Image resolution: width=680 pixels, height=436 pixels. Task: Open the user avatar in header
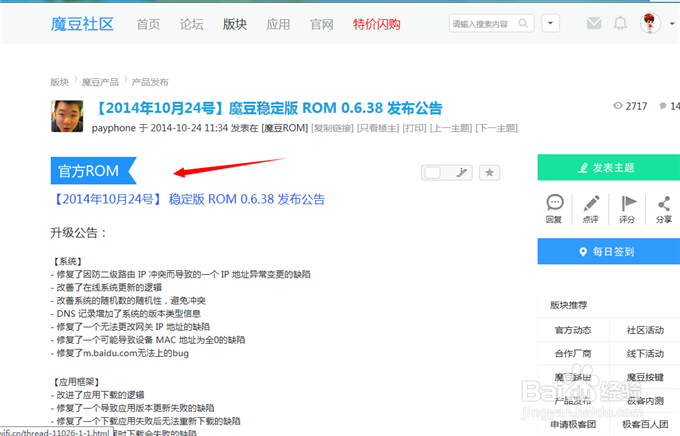[x=650, y=23]
